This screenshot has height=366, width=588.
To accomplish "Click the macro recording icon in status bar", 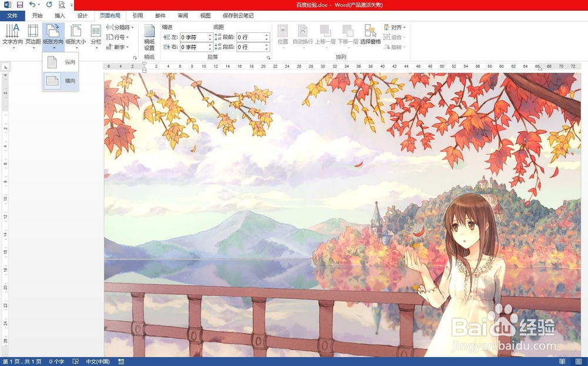I will [121, 361].
